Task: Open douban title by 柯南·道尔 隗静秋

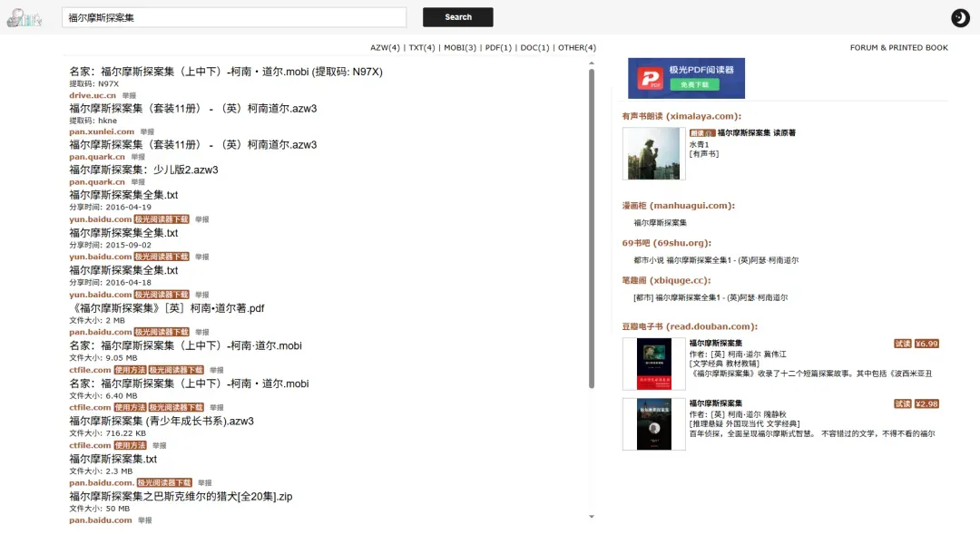Action: click(716, 403)
